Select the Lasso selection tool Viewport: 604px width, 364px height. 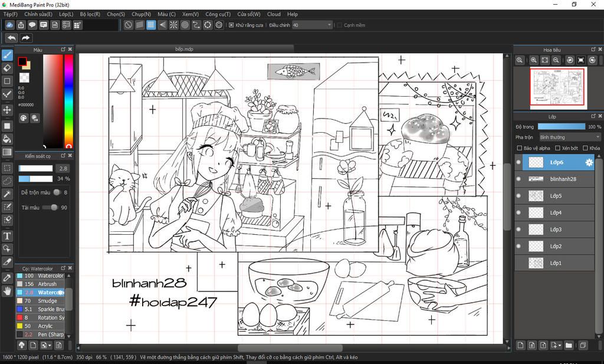point(7,181)
